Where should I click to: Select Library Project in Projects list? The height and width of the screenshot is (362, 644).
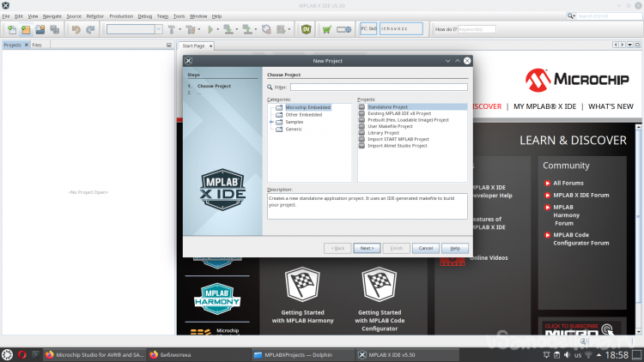coord(383,133)
